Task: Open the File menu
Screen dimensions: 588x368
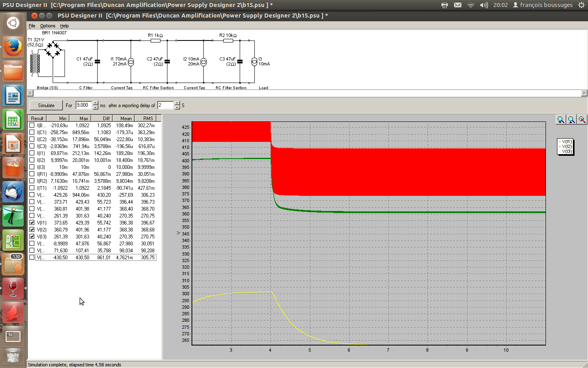Action: click(32, 26)
